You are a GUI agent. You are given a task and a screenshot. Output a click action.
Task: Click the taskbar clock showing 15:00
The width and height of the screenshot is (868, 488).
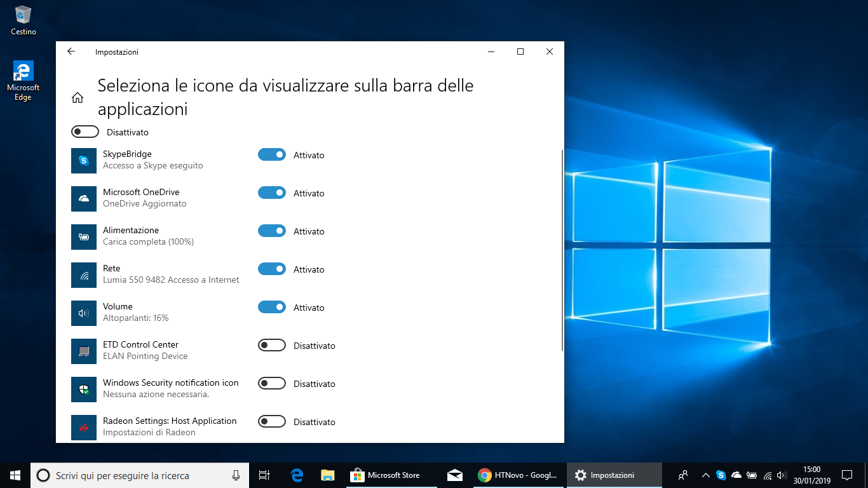pyautogui.click(x=811, y=475)
